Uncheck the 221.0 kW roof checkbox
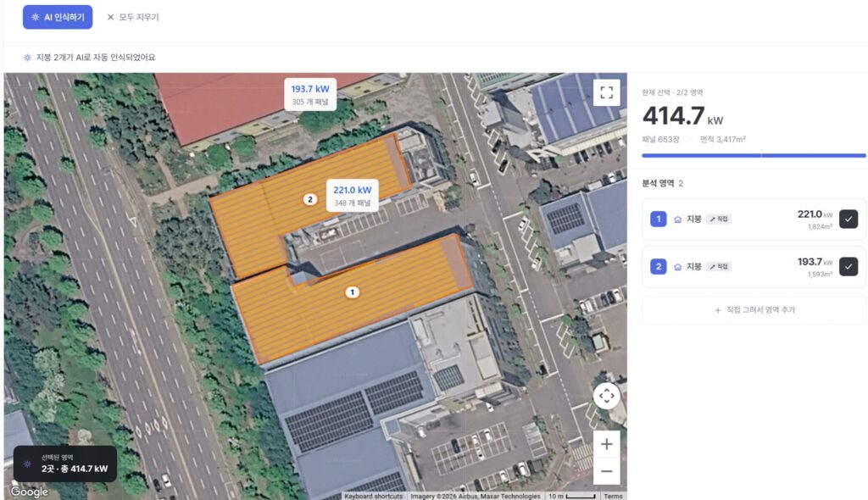 point(848,219)
